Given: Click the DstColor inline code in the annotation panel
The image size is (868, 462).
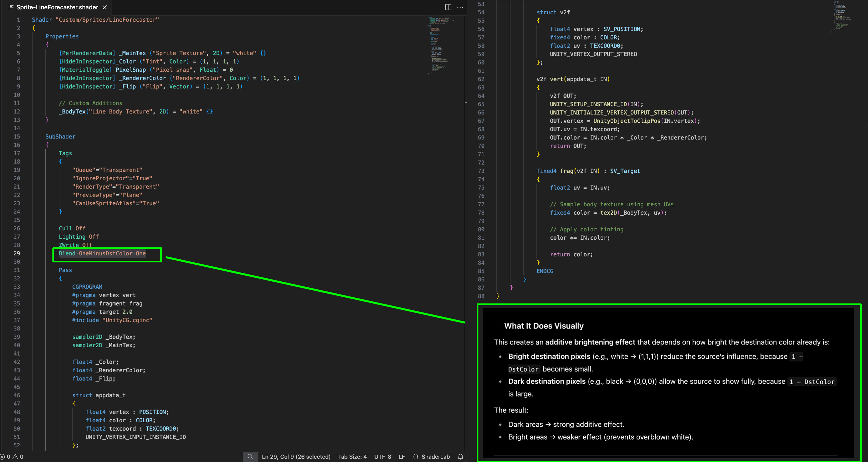Looking at the screenshot, I should [x=523, y=369].
